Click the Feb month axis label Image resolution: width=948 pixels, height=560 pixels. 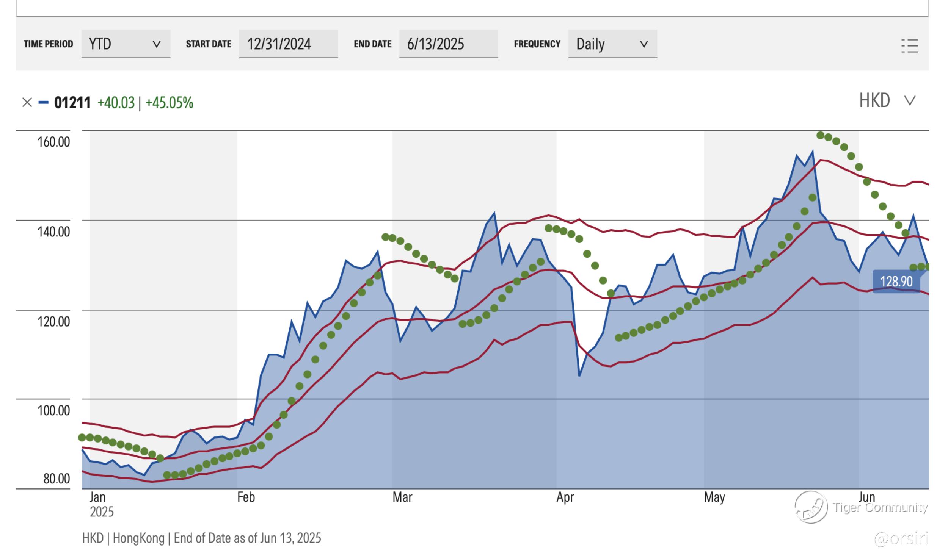[x=246, y=497]
